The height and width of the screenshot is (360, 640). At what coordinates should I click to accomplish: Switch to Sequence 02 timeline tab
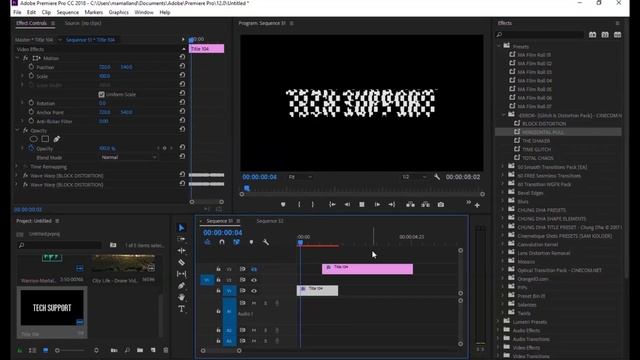click(x=269, y=221)
